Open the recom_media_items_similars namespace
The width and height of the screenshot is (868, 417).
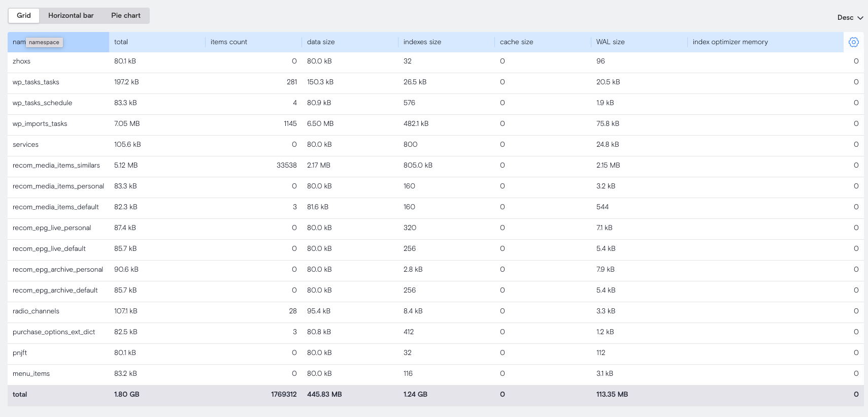(x=56, y=166)
